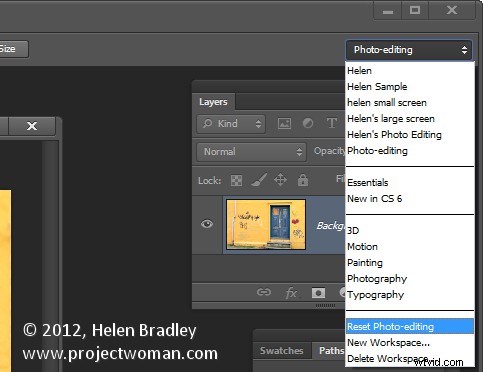Viewport: 483px width, 372px height.
Task: Close the document window with X
Action: pyautogui.click(x=32, y=126)
